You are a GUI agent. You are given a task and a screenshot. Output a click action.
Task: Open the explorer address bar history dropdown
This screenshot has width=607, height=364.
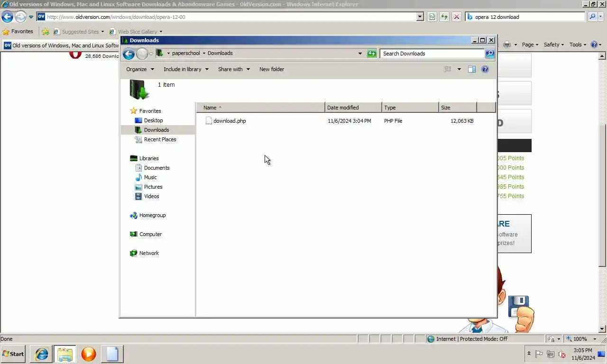click(x=360, y=54)
